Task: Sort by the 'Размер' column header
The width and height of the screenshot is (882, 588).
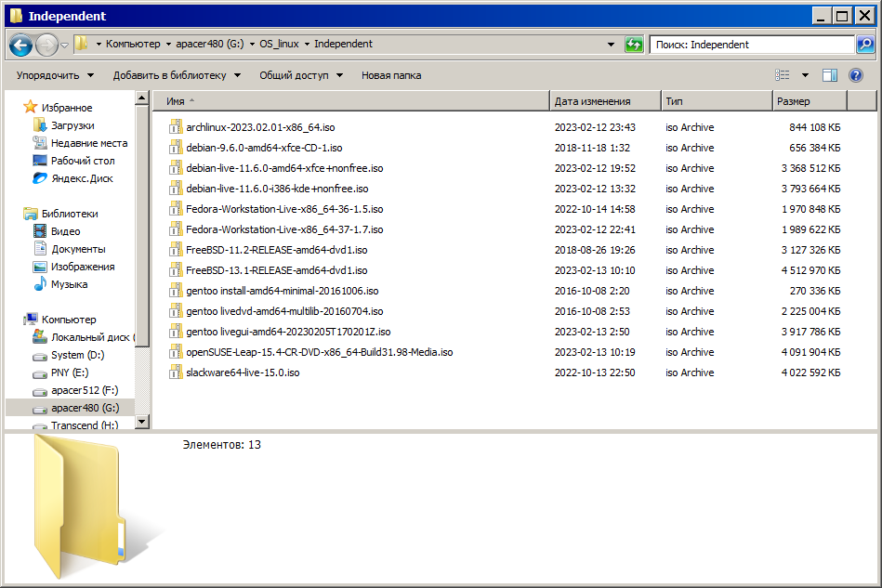Action: coord(810,101)
